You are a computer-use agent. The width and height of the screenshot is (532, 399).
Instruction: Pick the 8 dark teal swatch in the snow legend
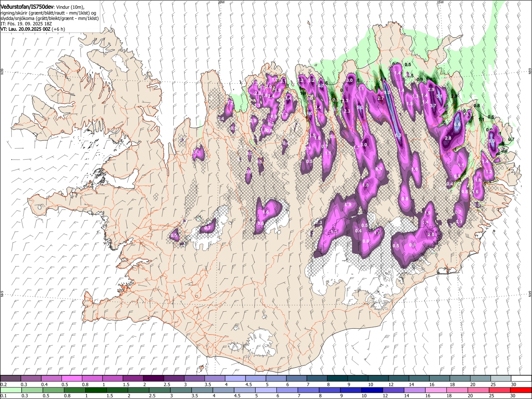click(337, 379)
